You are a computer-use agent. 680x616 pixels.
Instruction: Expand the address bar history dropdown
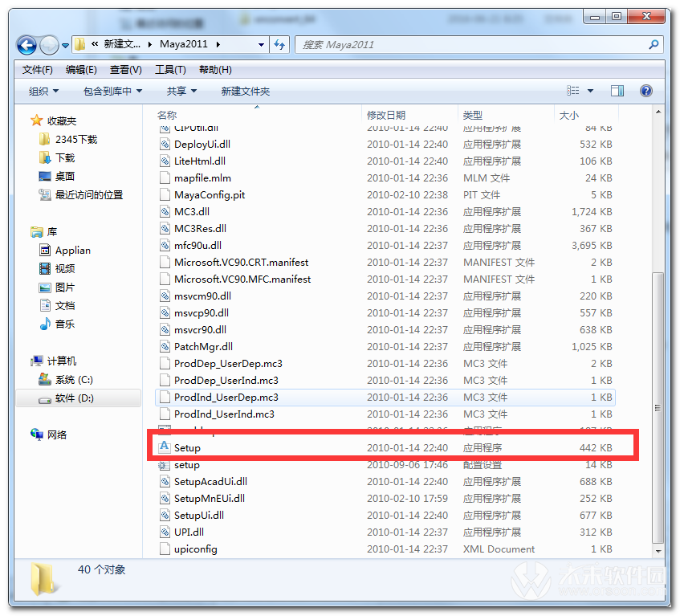coord(261,44)
